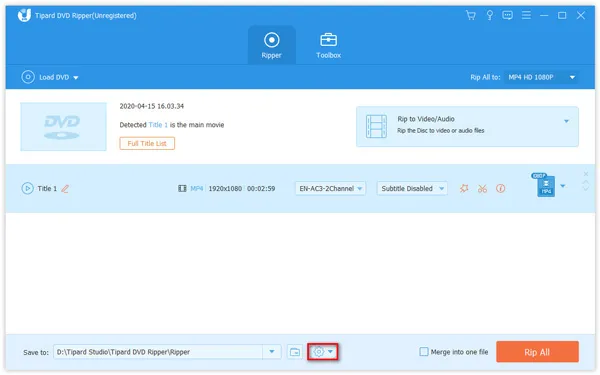This screenshot has height=375, width=600.
Task: Open the register key icon
Action: point(489,15)
